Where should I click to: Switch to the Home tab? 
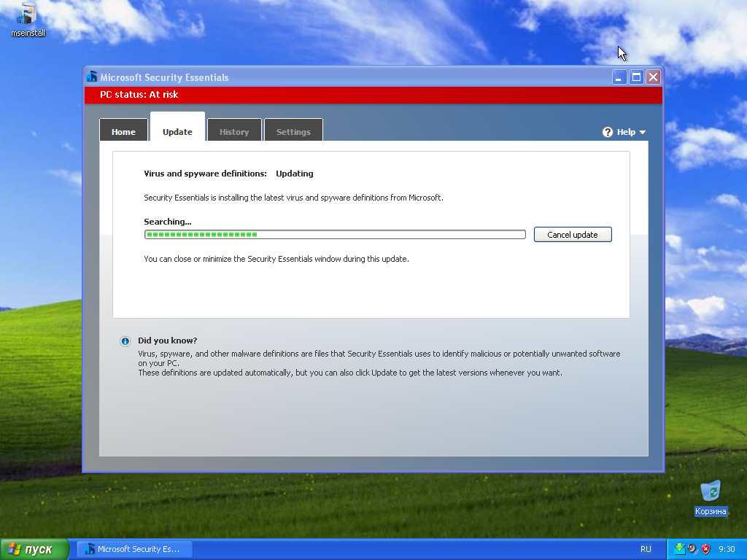[x=123, y=131]
